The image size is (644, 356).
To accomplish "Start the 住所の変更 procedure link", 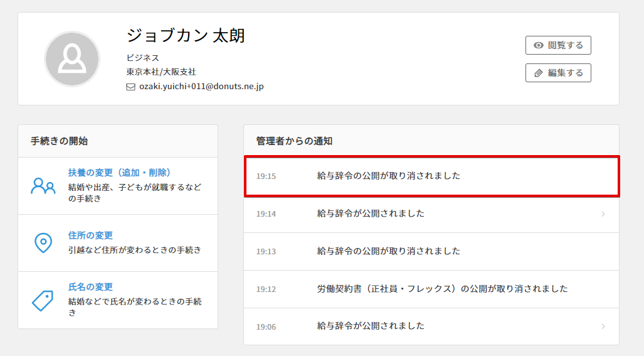I will point(90,235).
